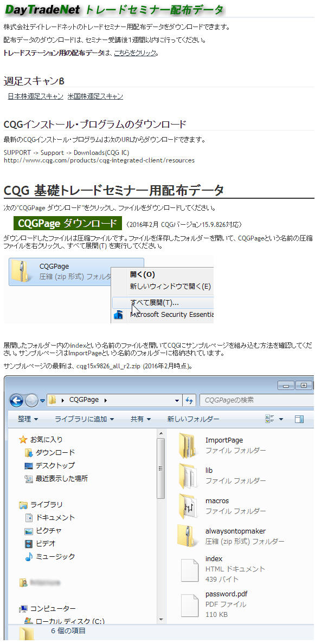
Task: Choose 開く(O) in context menu
Action: (142, 275)
